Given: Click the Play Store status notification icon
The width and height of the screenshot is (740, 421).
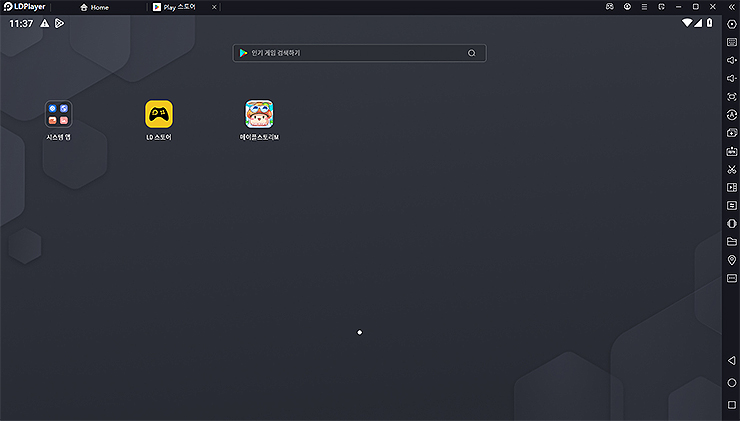Looking at the screenshot, I should click(59, 23).
